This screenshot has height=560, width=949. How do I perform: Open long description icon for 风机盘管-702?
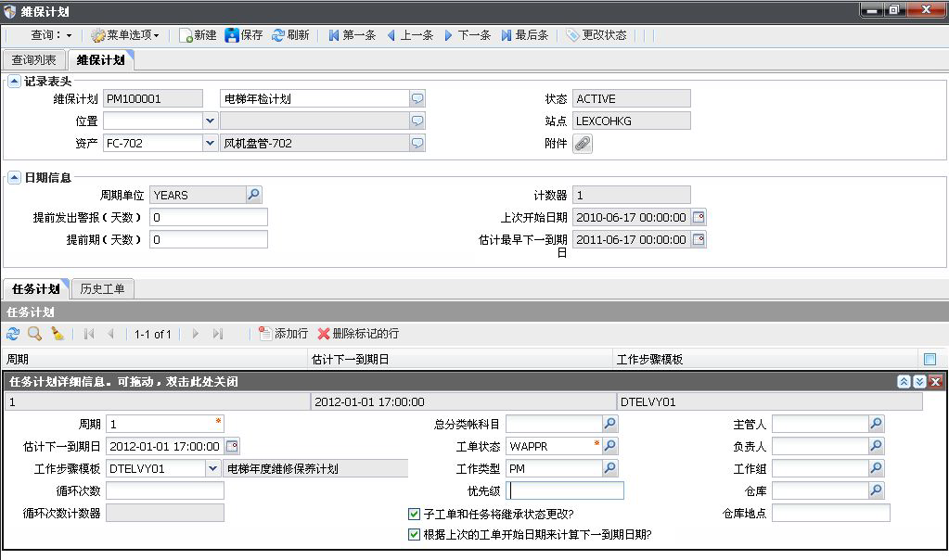[417, 144]
